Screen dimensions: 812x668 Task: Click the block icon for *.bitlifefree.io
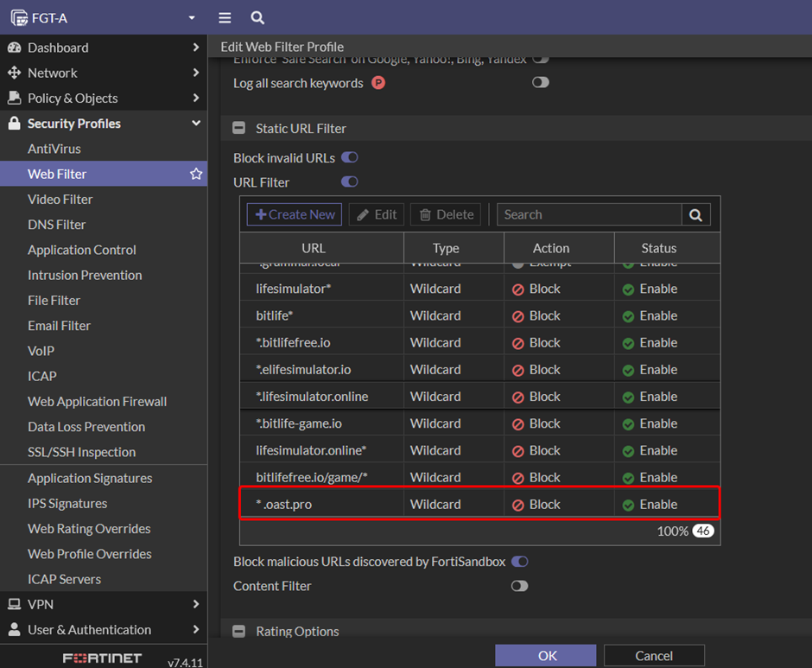(517, 343)
